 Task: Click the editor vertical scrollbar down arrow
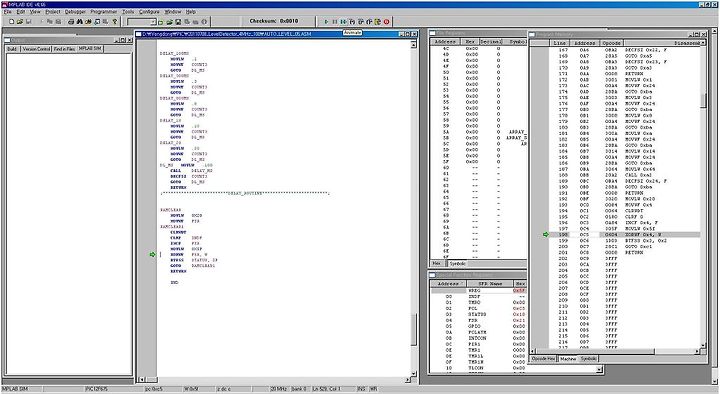tap(413, 373)
